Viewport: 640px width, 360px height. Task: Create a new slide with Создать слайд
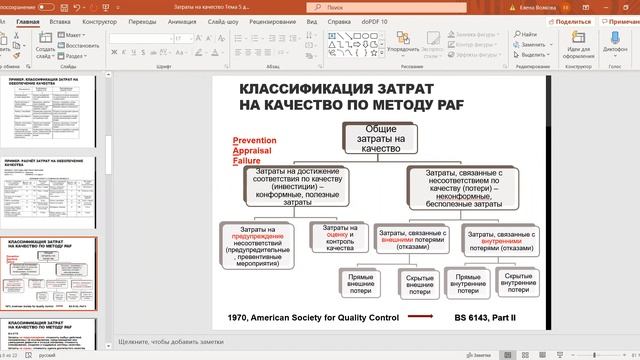45,44
